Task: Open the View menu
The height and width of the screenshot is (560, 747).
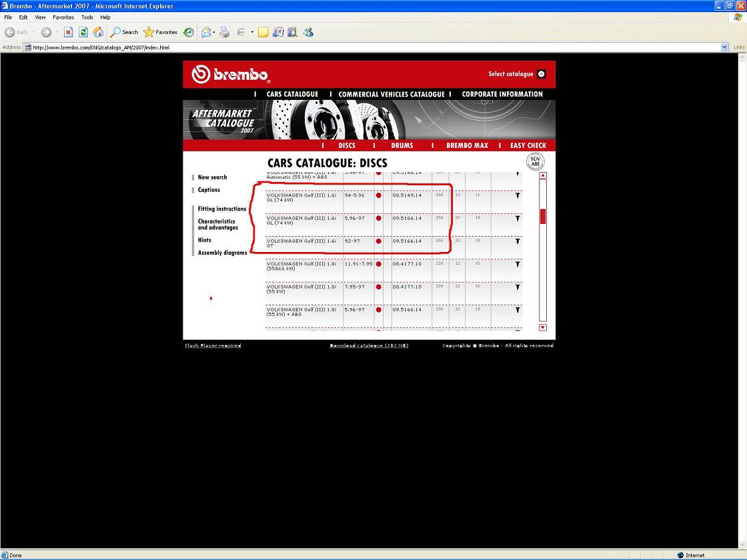Action: point(40,17)
